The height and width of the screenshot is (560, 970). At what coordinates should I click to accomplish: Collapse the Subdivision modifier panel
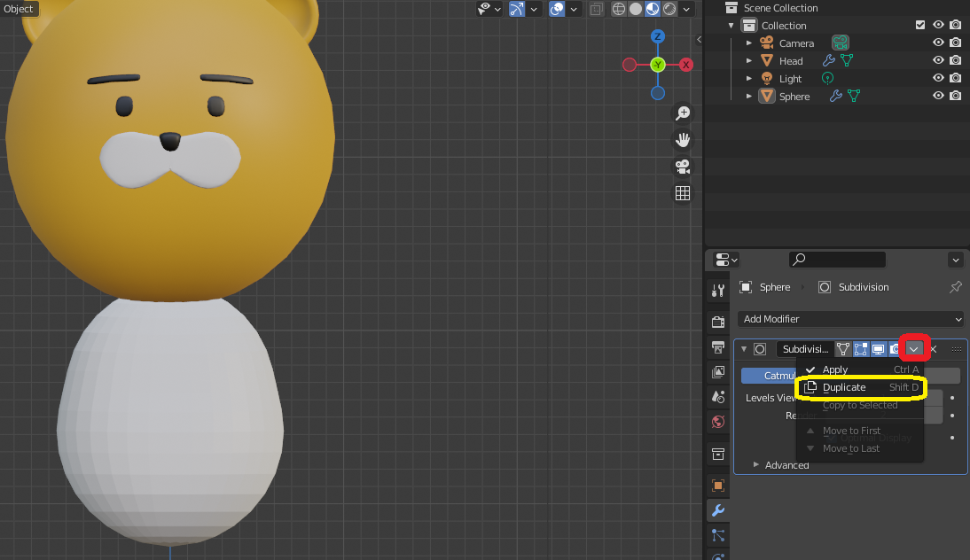pos(744,349)
